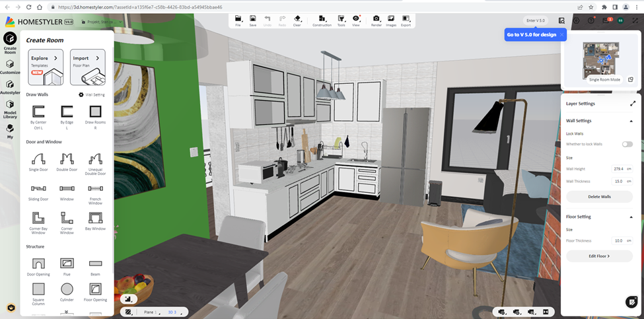Viewport: 644px width, 319px height.
Task: Open the Render camera tool
Action: tap(376, 20)
